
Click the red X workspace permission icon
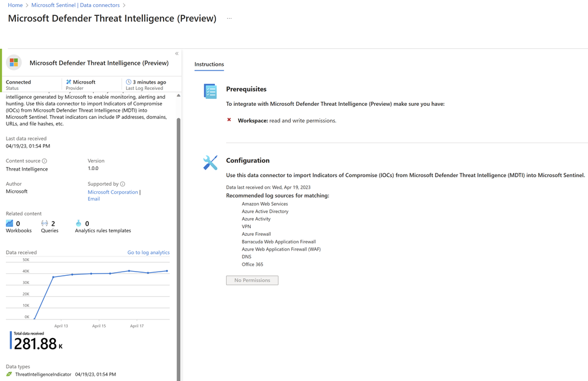tap(229, 120)
